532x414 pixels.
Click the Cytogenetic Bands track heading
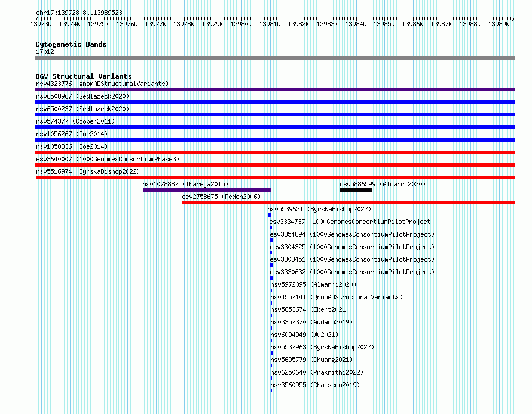tap(71, 44)
